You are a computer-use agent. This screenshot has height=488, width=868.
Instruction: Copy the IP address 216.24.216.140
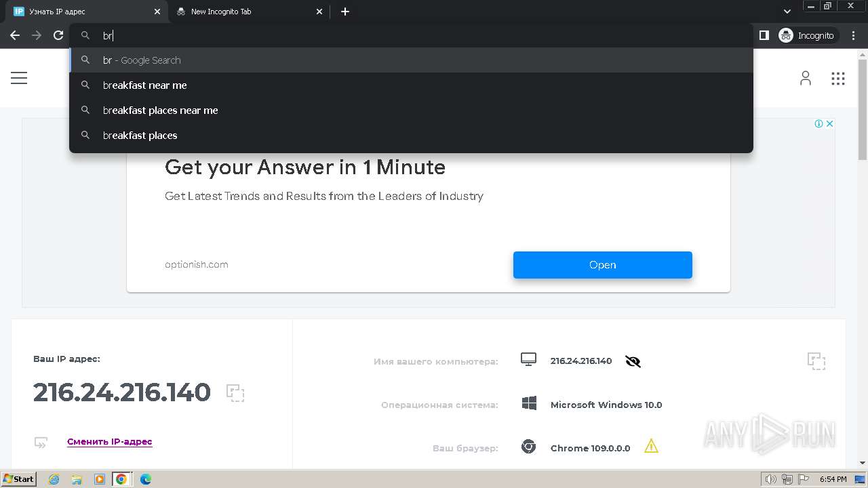(x=235, y=393)
